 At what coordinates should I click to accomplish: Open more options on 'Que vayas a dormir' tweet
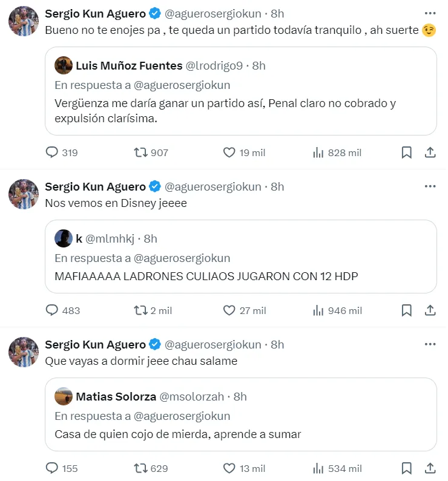430,344
